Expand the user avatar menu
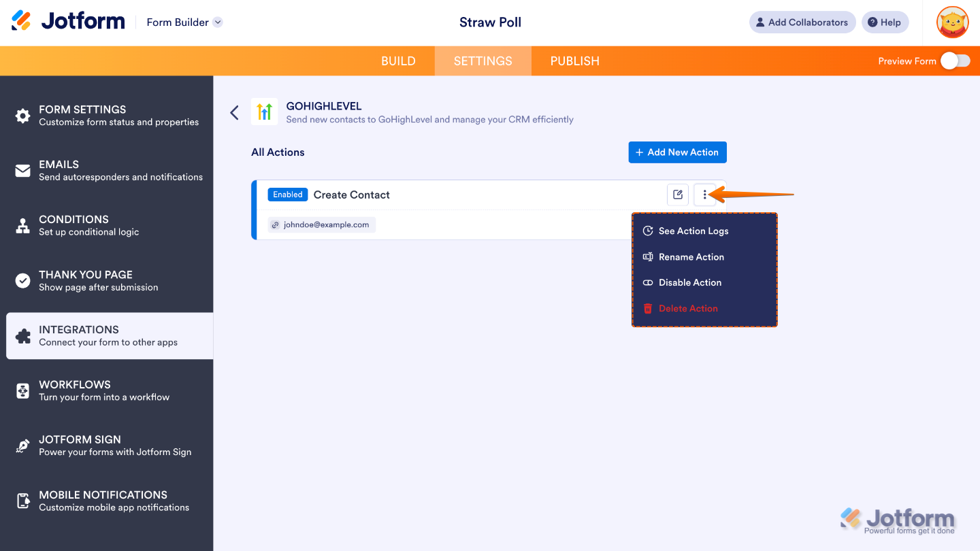The height and width of the screenshot is (551, 980). [952, 22]
